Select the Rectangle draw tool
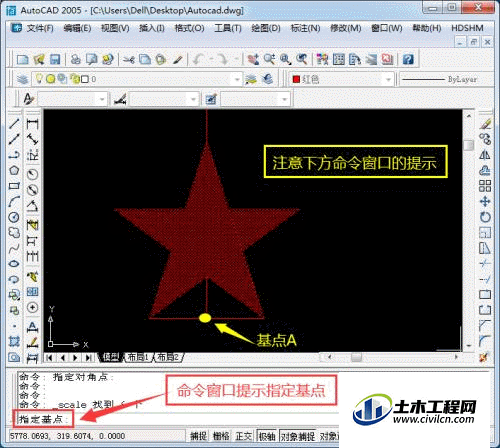 tap(14, 186)
